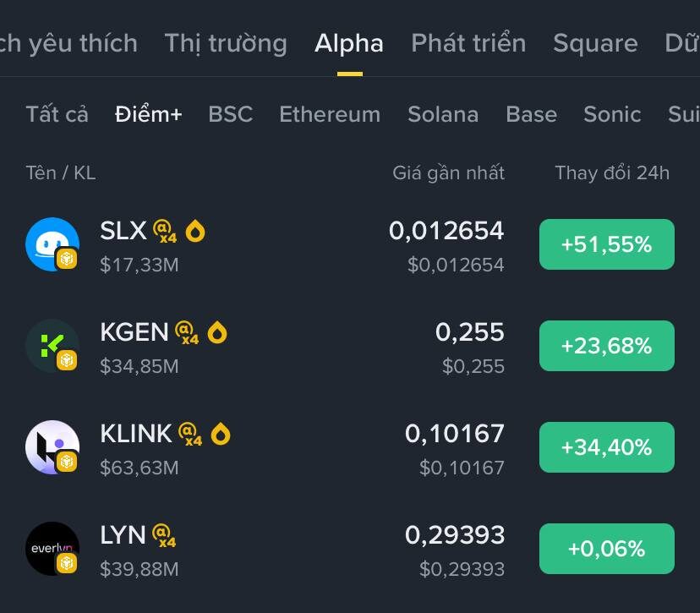
Task: Choose the Ethereum filter chip
Action: 330,114
